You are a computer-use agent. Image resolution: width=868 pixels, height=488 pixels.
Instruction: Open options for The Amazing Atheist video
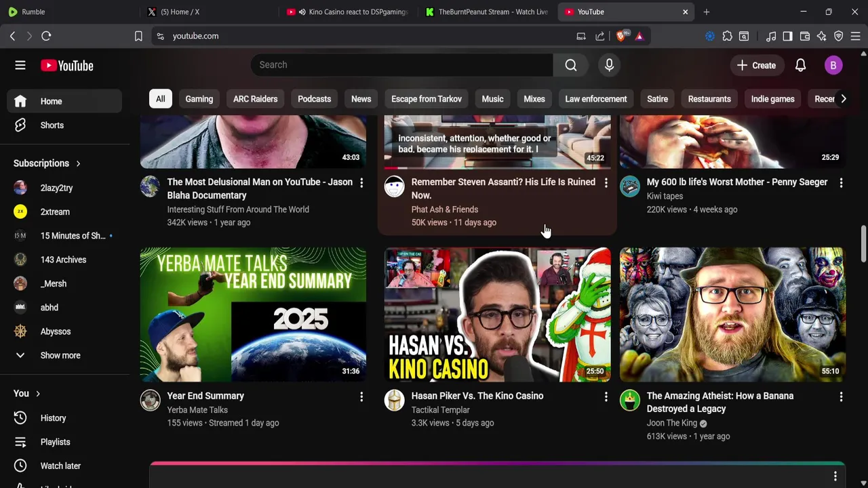841,396
